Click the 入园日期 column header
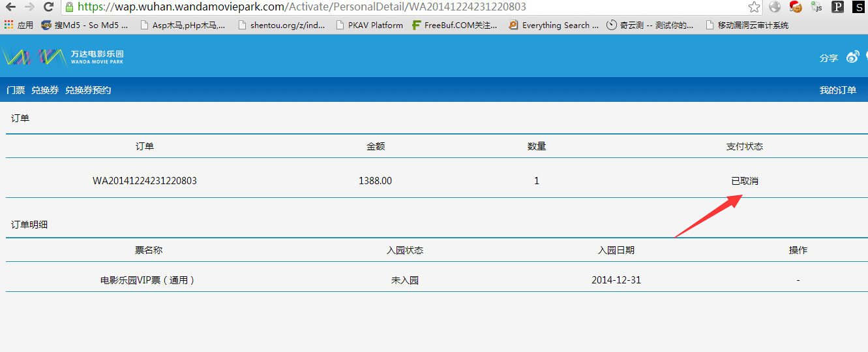868x352 pixels. pos(616,250)
